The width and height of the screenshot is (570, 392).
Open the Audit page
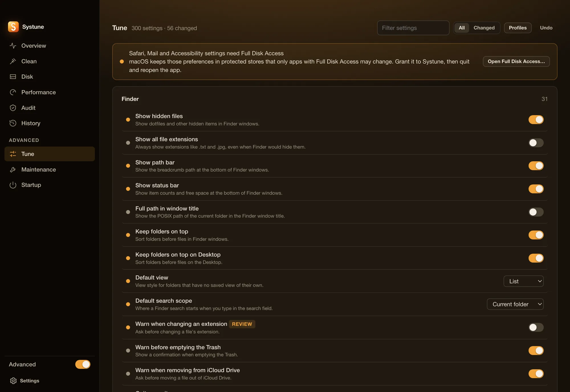pos(50,108)
